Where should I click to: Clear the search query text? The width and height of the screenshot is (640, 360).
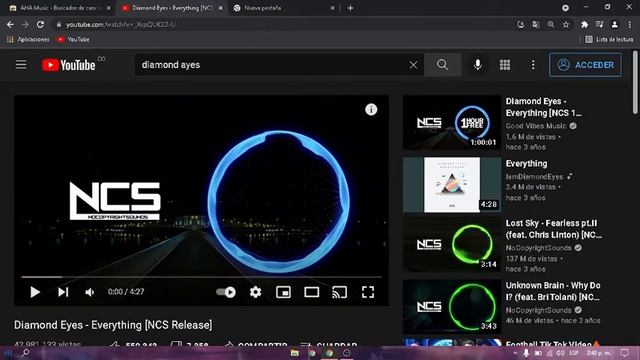[x=413, y=65]
